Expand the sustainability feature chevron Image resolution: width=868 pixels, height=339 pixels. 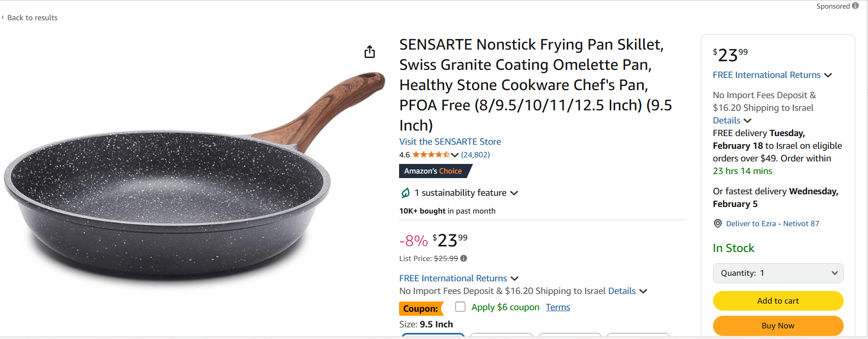point(514,193)
